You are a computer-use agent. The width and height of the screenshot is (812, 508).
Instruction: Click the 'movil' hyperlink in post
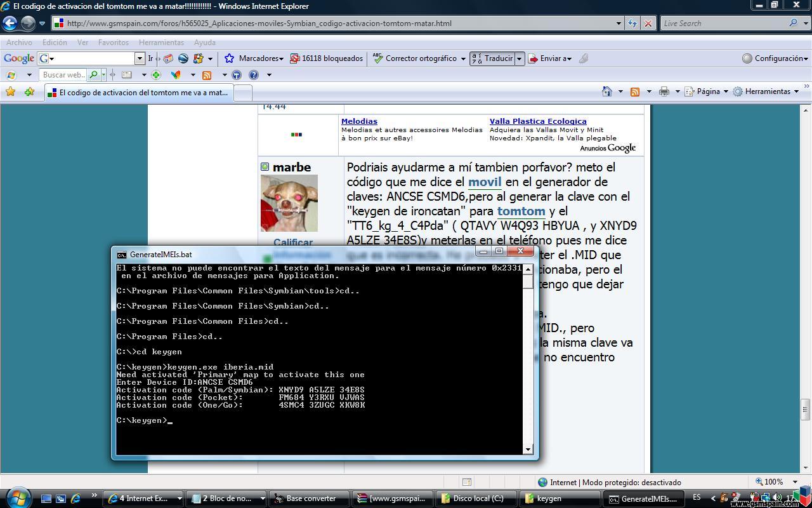[x=485, y=182]
